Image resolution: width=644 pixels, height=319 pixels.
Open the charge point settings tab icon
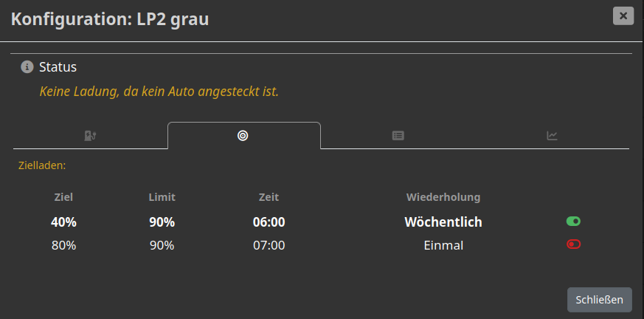91,135
